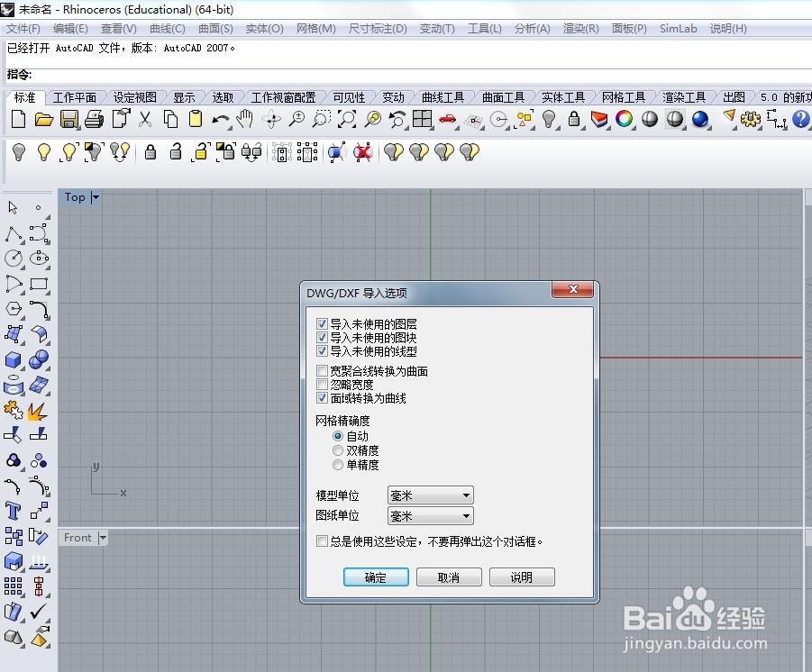Enable 宽聚合线转换为曲面 option
The width and height of the screenshot is (812, 672).
[322, 370]
